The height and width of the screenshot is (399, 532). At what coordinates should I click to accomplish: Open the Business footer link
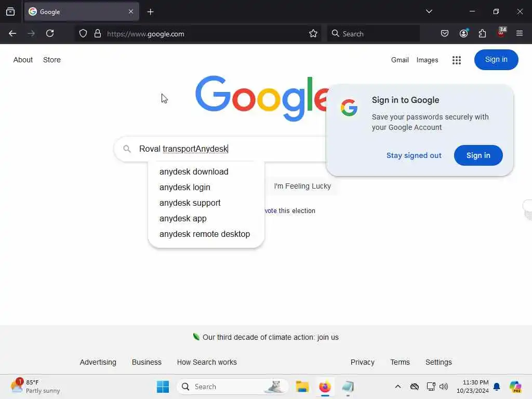147,362
